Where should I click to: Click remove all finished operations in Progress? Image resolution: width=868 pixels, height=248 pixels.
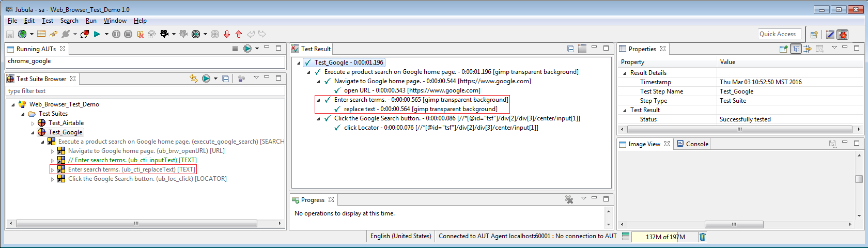coord(569,199)
